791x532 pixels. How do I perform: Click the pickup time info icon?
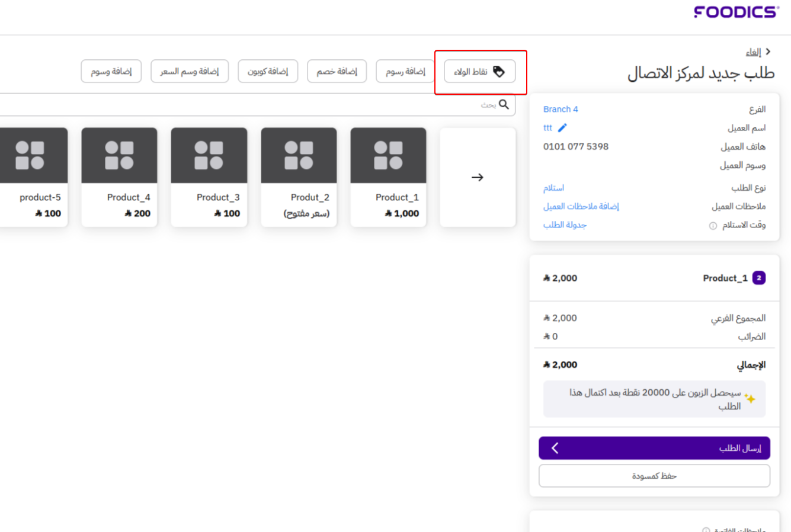[713, 226]
